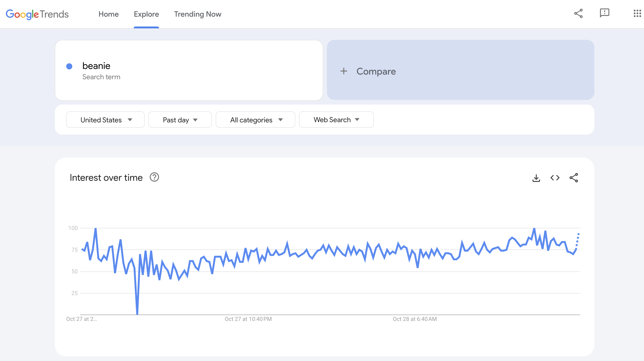Click the blue dot toggle next to beanie search term
This screenshot has width=644, height=361.
pyautogui.click(x=70, y=66)
